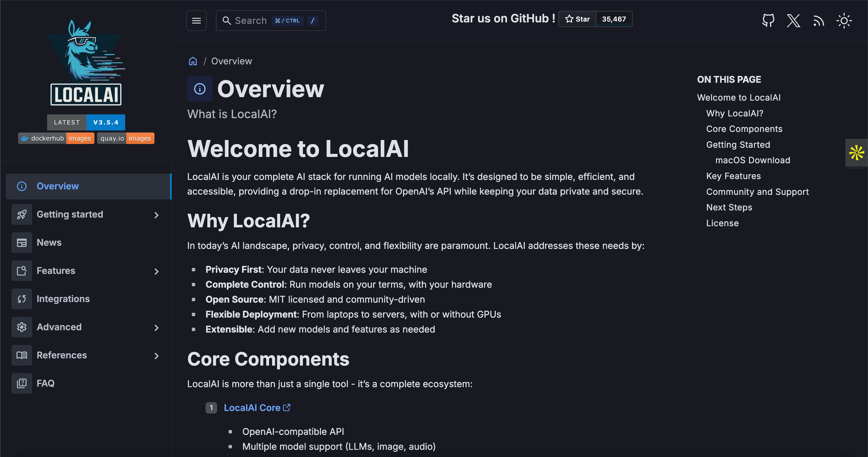Open the quay.io images badge
The image size is (868, 457).
tap(126, 138)
